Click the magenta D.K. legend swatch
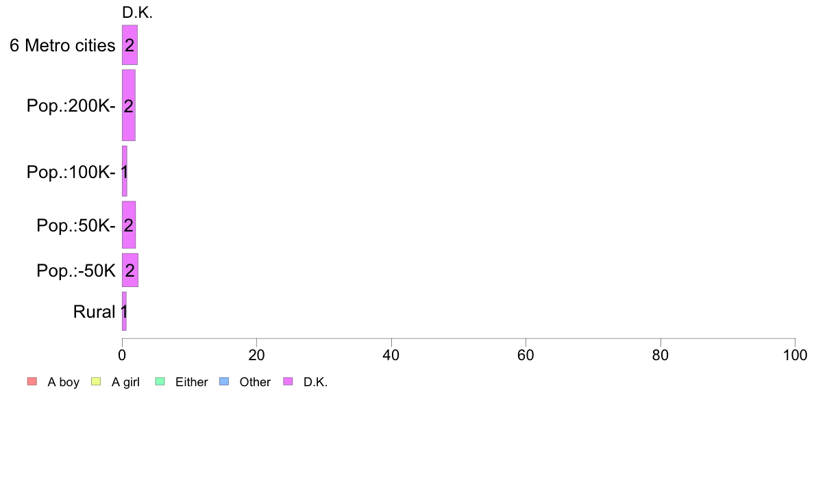 [288, 381]
